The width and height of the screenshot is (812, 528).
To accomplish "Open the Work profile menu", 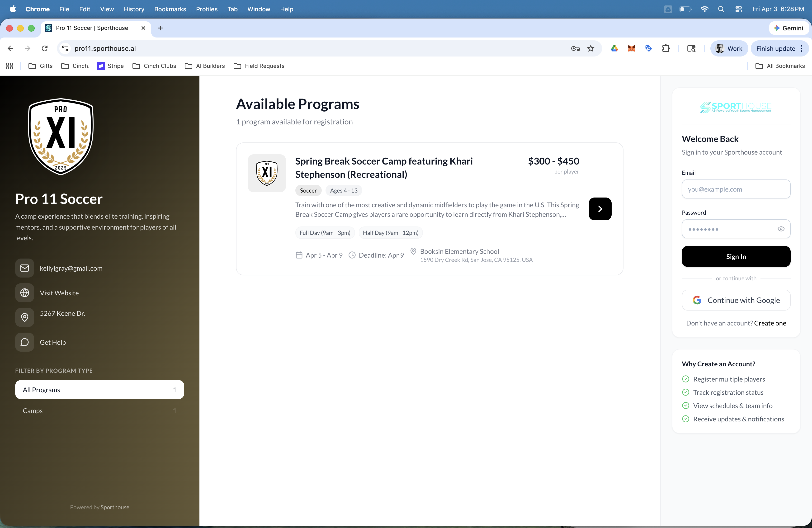I will coord(729,48).
